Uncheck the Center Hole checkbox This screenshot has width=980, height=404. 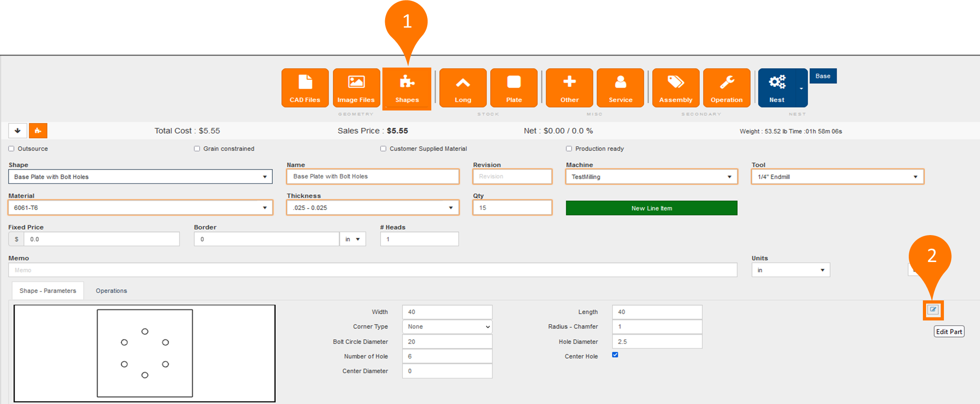615,355
